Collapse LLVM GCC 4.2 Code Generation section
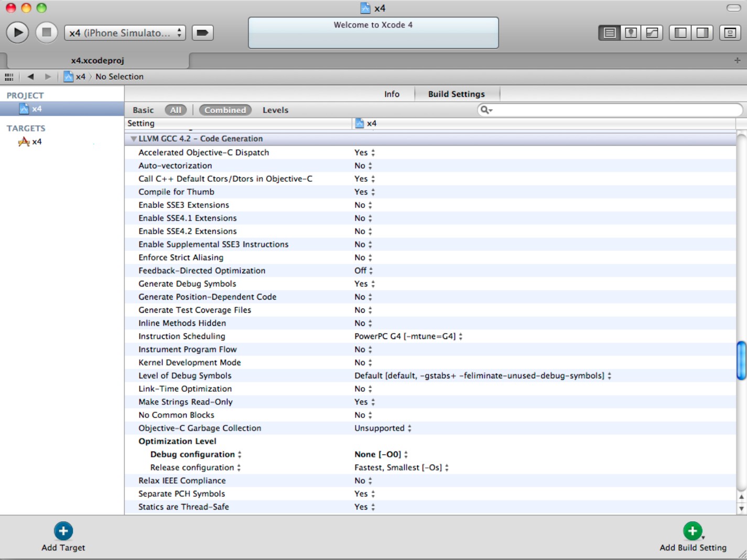Screen dimensions: 747x560 134,139
